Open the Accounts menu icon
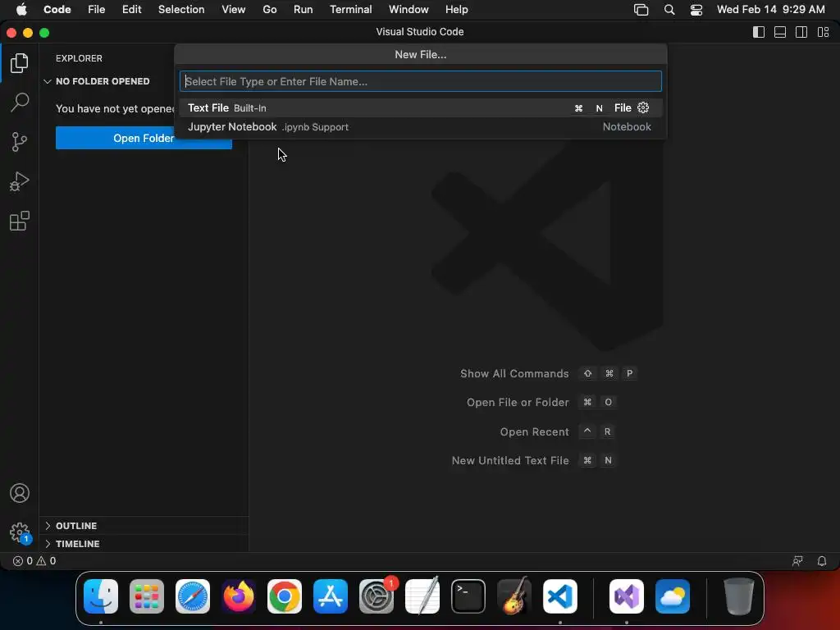The width and height of the screenshot is (840, 630). [x=20, y=493]
